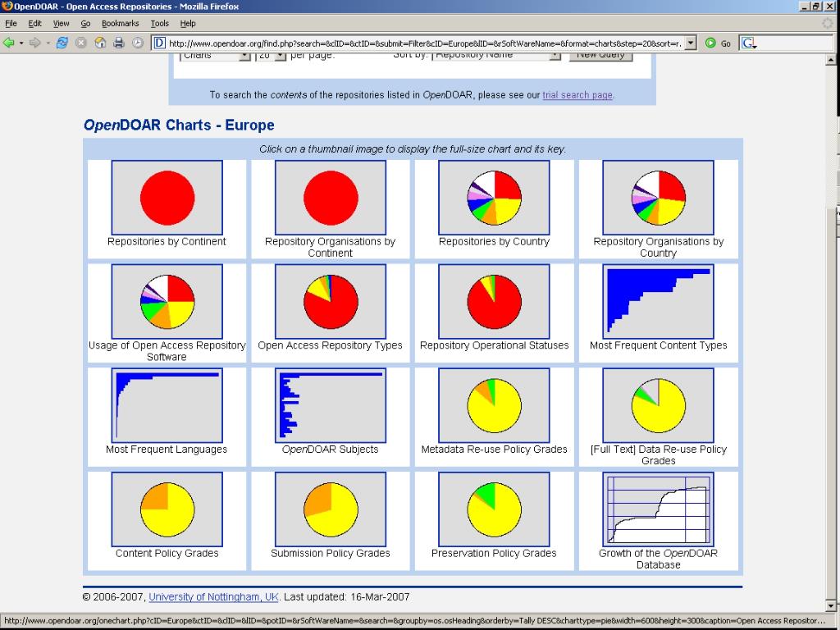Open Repository Organisations by Continent chart thumbnail
This screenshot has height=630, width=840.
point(331,197)
